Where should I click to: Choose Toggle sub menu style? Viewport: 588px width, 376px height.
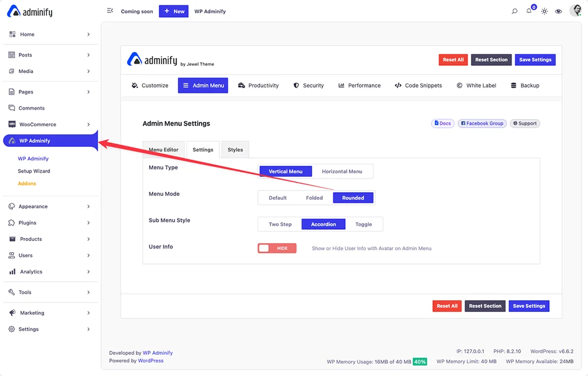coord(364,224)
